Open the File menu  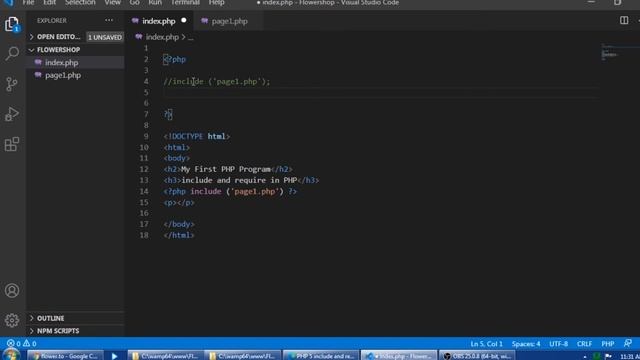[28, 3]
